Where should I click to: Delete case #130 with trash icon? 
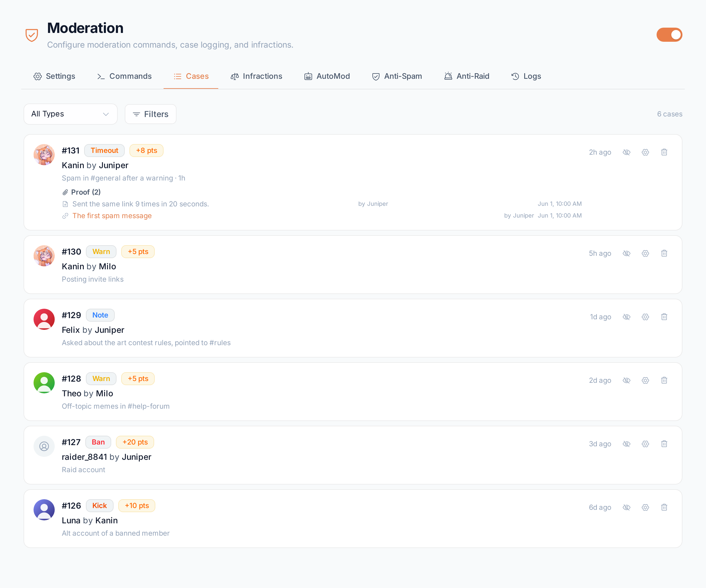click(x=664, y=253)
